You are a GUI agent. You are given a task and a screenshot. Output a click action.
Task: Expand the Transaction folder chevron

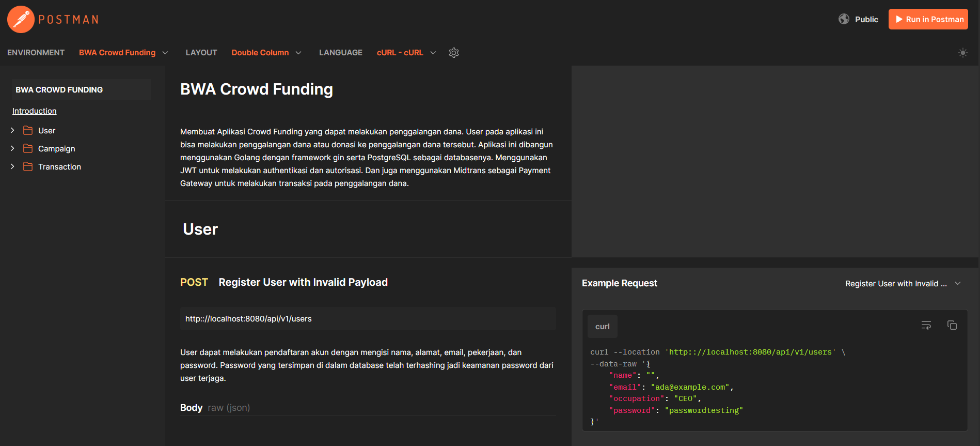click(x=12, y=166)
